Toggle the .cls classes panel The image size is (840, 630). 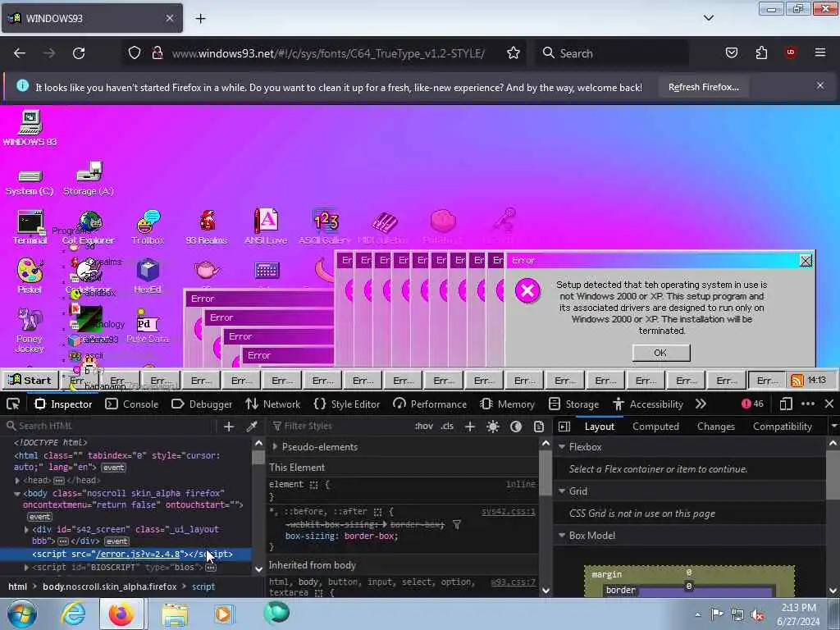[447, 427]
